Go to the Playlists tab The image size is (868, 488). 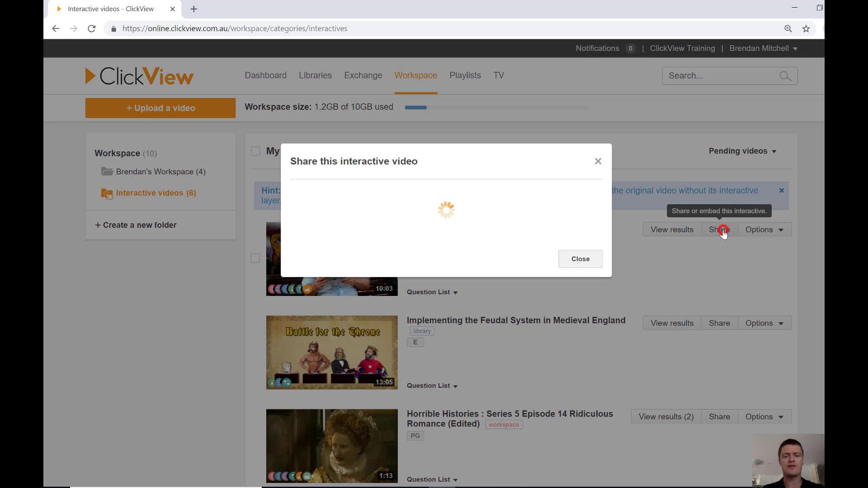pos(465,75)
